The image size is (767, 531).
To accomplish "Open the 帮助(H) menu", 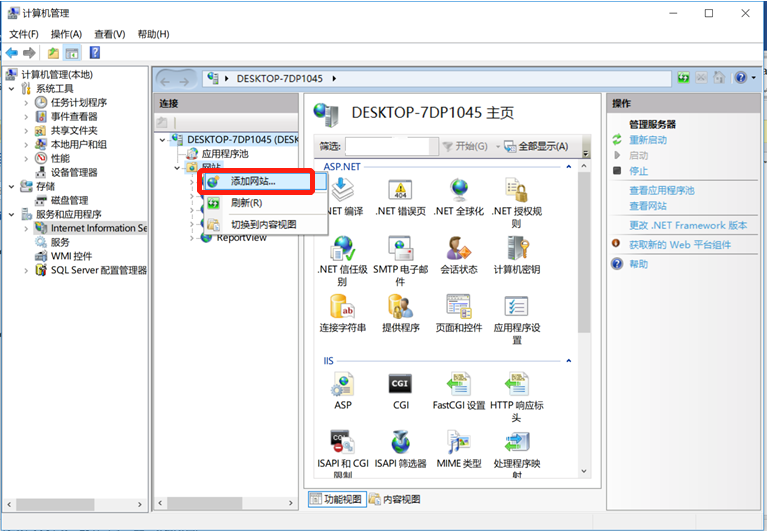I will (x=153, y=34).
